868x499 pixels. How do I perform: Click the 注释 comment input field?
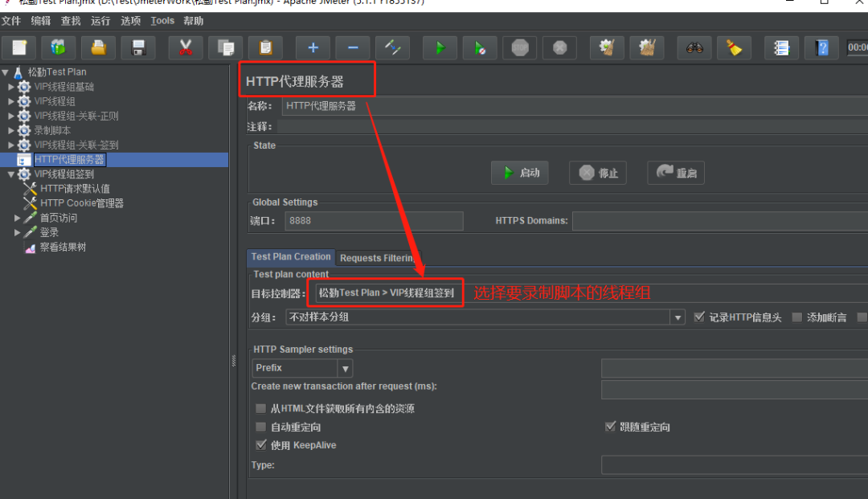(572, 127)
